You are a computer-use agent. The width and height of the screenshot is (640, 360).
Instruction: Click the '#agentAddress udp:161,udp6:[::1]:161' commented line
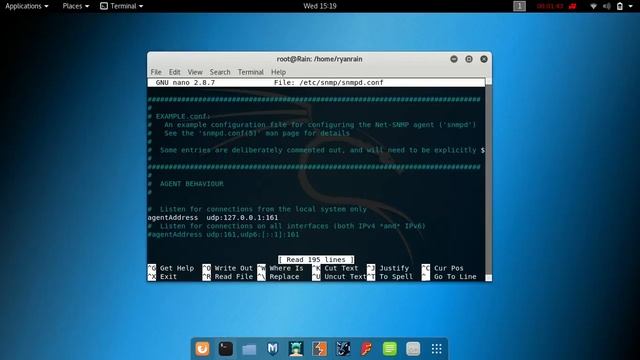223,235
